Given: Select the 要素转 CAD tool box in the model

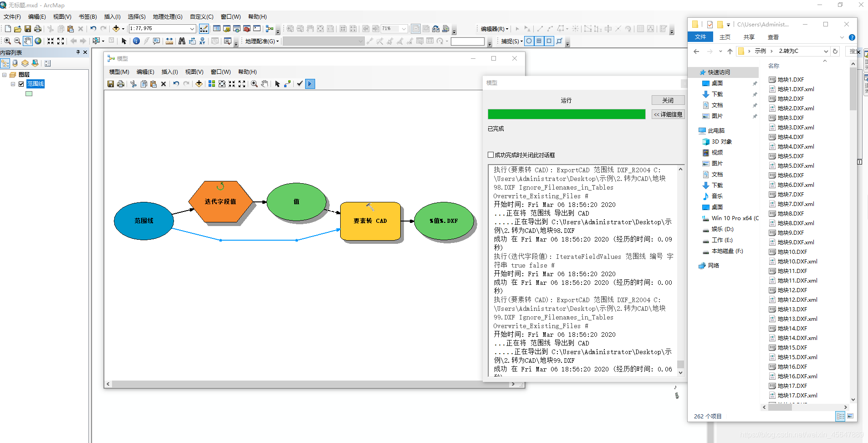Looking at the screenshot, I should click(370, 221).
